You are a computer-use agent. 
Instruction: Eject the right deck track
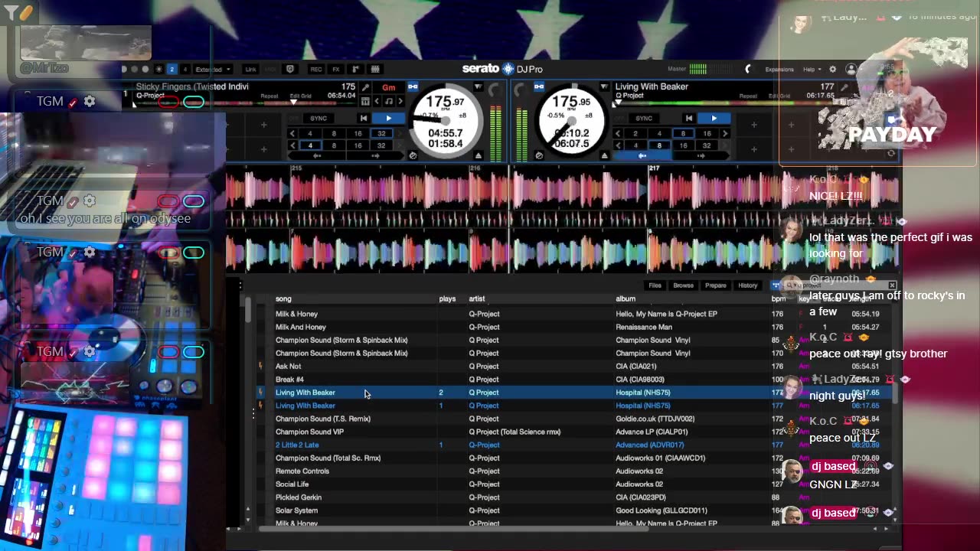(x=605, y=156)
